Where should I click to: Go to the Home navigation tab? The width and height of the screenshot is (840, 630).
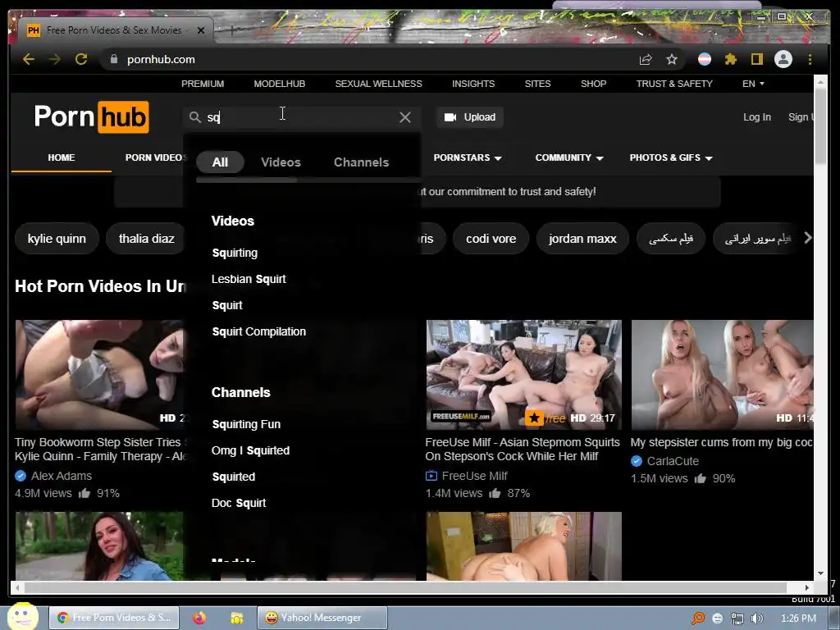[61, 157]
